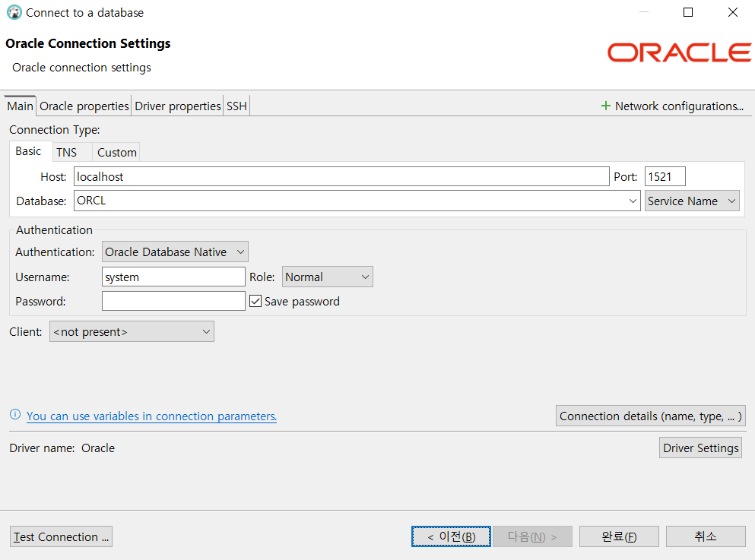The width and height of the screenshot is (755, 560).
Task: Close the Connect to a database dialog
Action: 732,12
